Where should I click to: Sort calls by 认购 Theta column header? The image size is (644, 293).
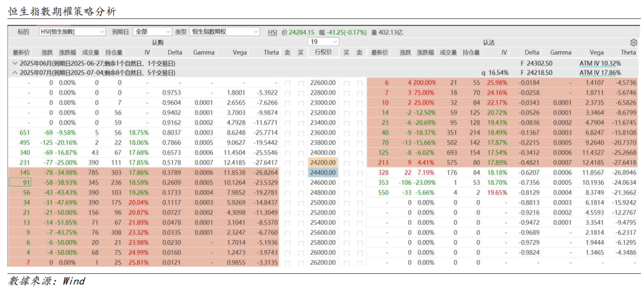point(271,52)
